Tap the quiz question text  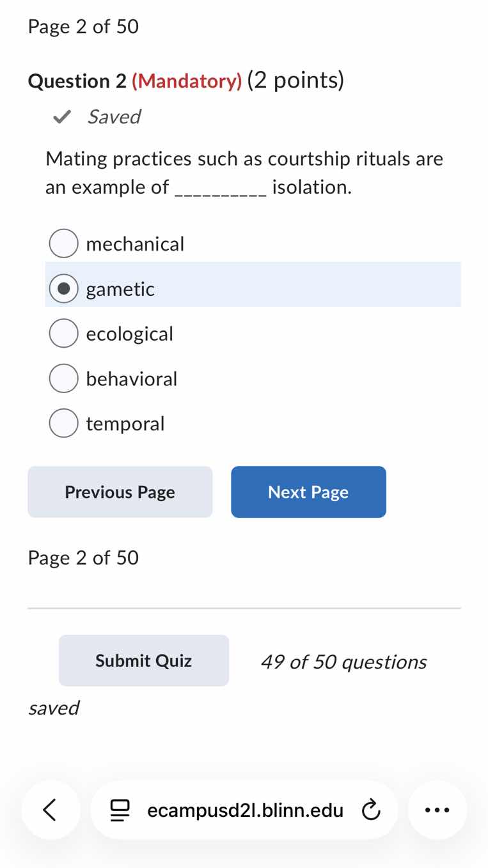click(x=243, y=173)
